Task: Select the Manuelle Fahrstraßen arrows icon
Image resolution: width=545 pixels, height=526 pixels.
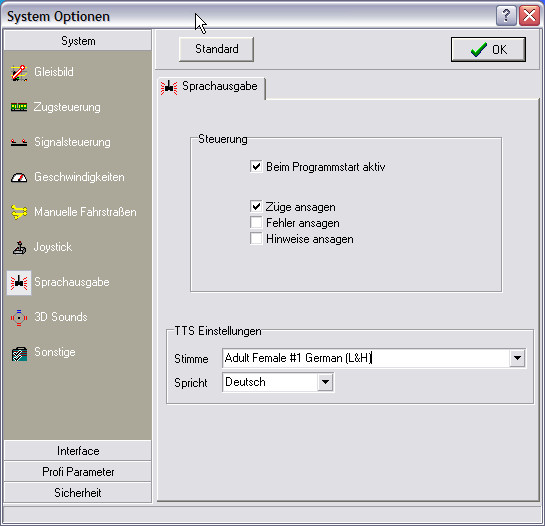Action: click(19, 212)
